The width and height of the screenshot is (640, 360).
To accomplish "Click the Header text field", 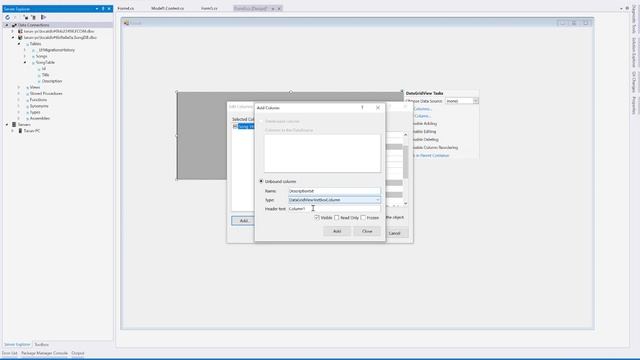I will coord(334,209).
